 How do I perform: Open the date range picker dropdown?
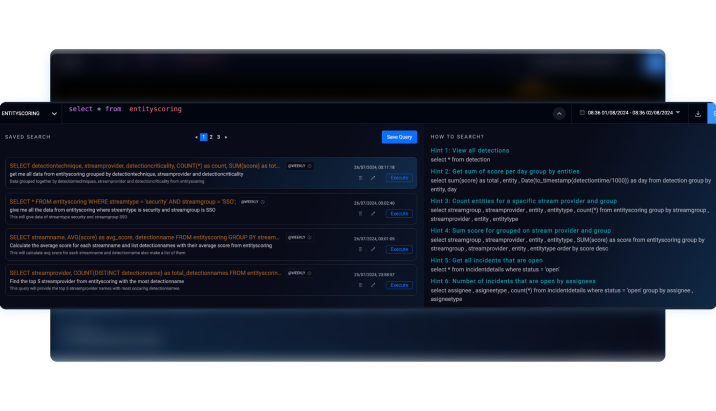point(677,113)
